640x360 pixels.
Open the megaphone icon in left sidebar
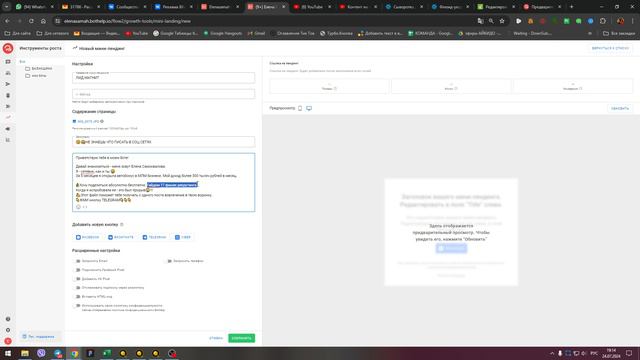[8, 129]
